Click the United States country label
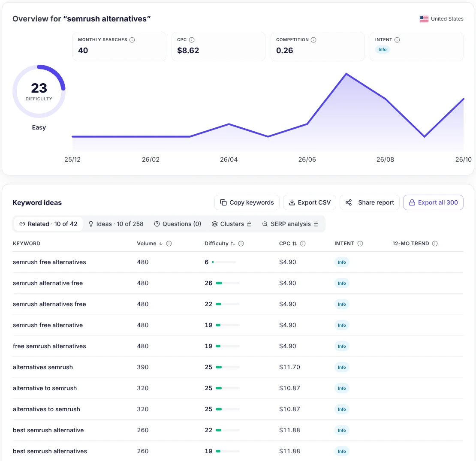Image resolution: width=476 pixels, height=461 pixels. (x=447, y=19)
